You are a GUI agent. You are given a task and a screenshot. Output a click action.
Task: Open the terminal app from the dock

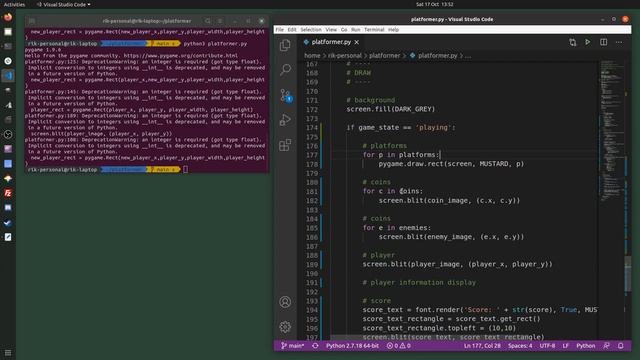click(8, 46)
